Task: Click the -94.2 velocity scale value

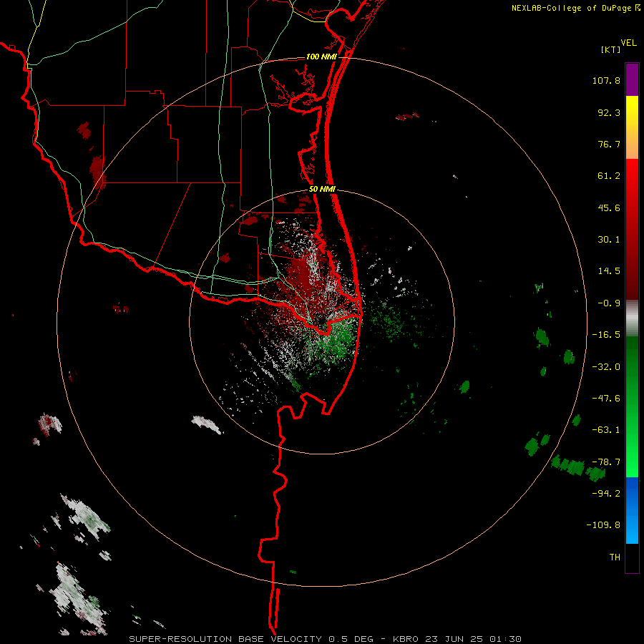Action: click(606, 494)
